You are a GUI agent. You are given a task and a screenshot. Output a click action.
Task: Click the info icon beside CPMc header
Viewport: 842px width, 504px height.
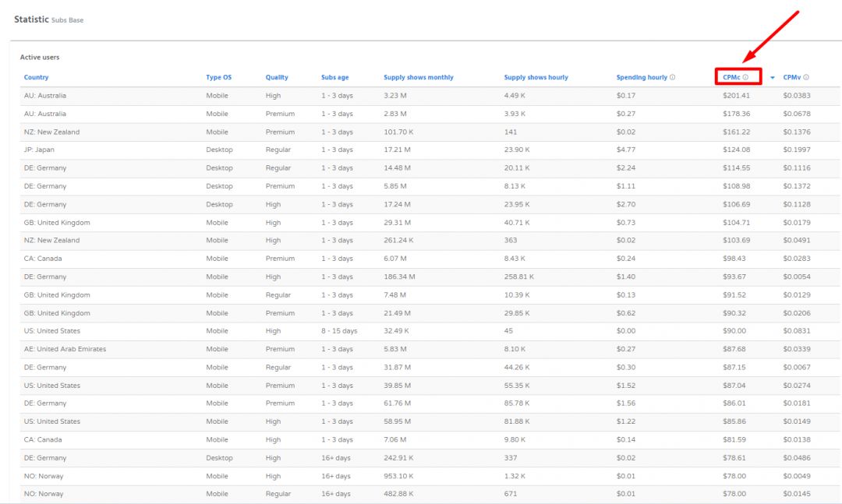[x=745, y=77]
